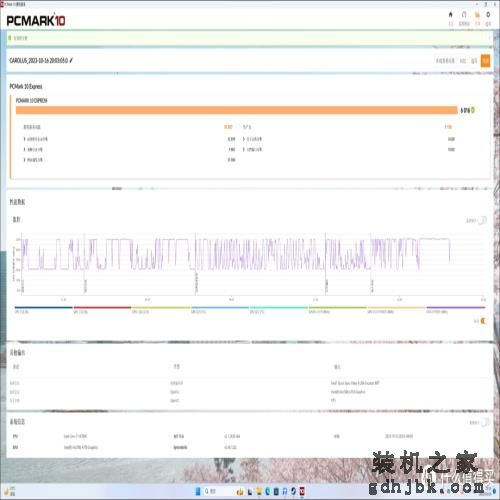Click the PCMark 10 Express heading text
Image resolution: width=500 pixels, height=500 pixels.
tap(26, 86)
